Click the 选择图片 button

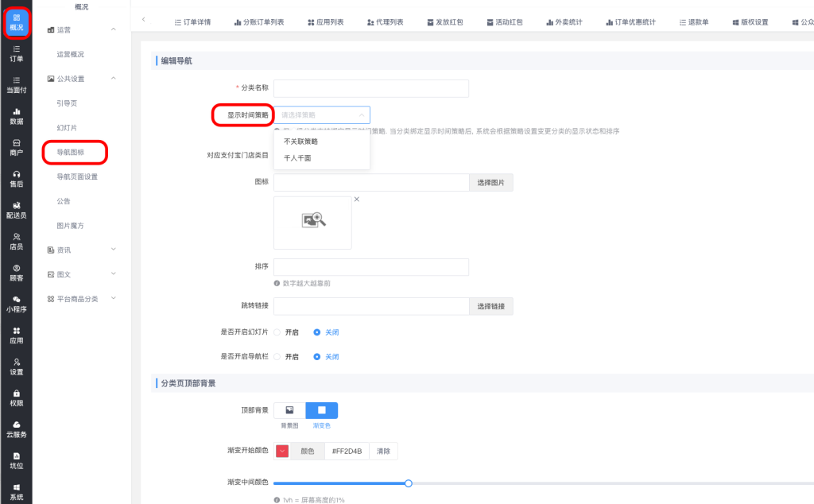[490, 183]
